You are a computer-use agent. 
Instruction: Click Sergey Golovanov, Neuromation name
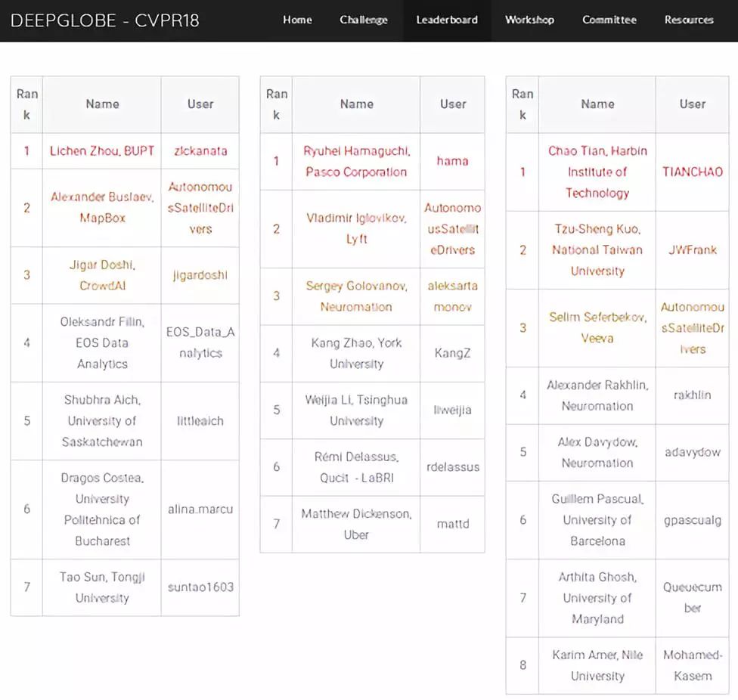[x=356, y=296]
